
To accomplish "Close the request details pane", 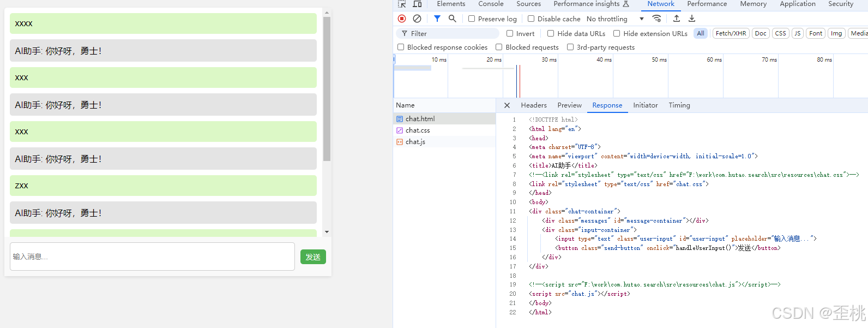I will (x=507, y=105).
